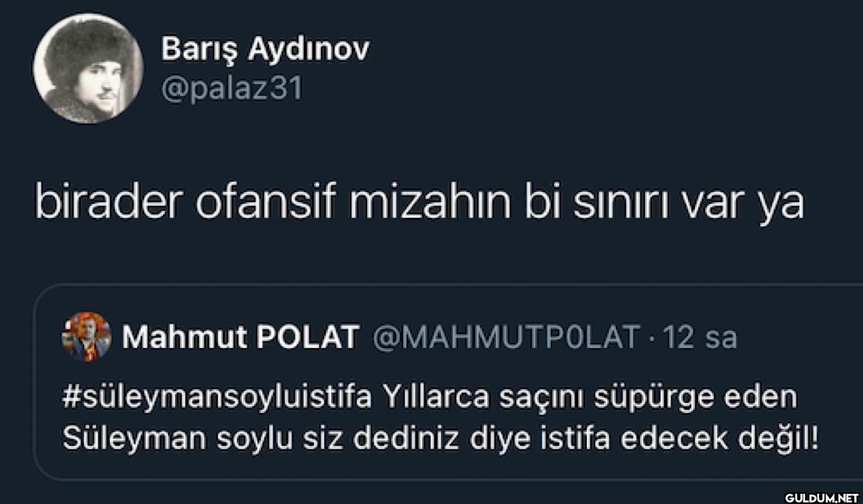This screenshot has width=863, height=504.
Task: Open Barış Aydınov's profile picture
Action: (x=88, y=68)
